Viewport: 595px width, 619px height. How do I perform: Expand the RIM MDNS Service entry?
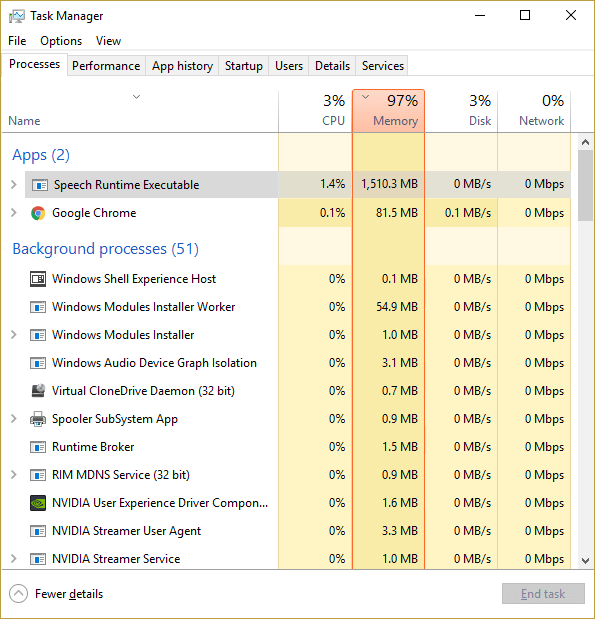pos(14,475)
